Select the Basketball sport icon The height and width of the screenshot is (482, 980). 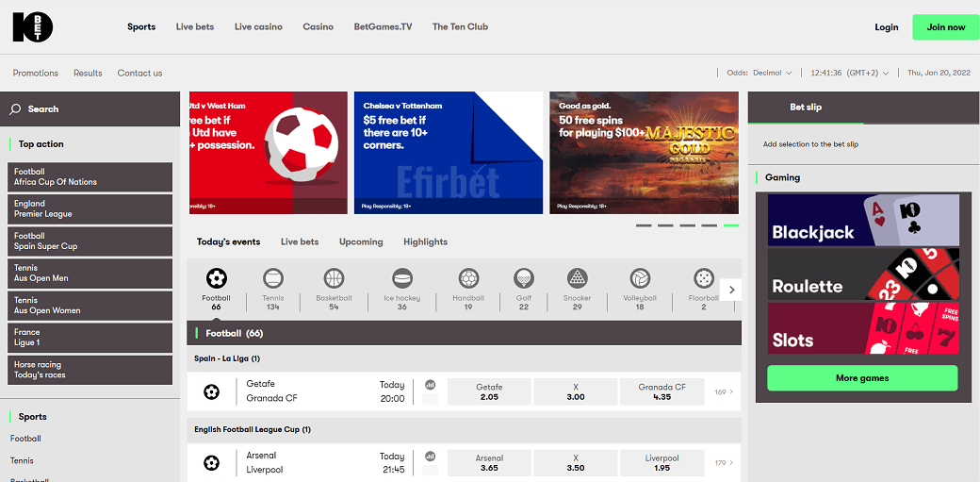334,278
